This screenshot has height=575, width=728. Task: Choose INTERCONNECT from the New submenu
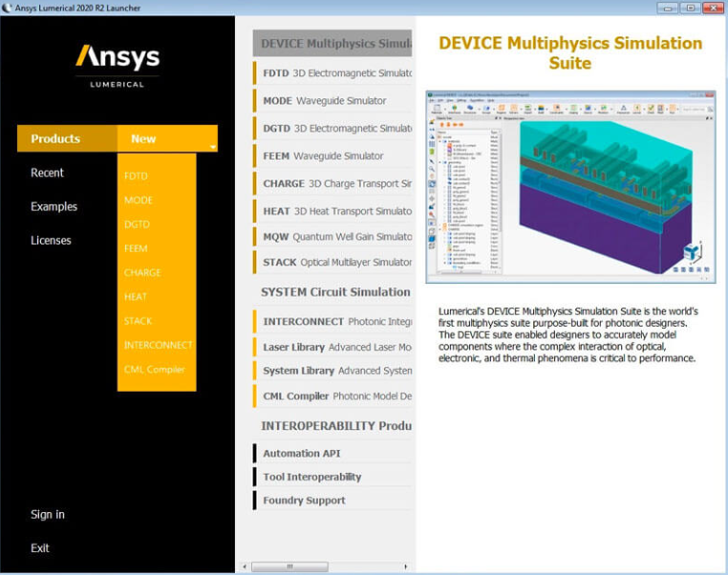[x=158, y=345]
